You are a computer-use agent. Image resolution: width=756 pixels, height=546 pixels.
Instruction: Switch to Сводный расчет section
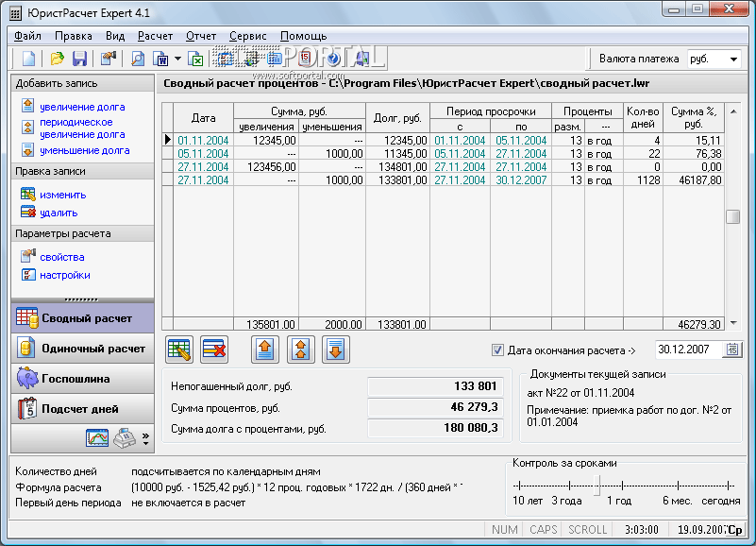pyautogui.click(x=82, y=317)
